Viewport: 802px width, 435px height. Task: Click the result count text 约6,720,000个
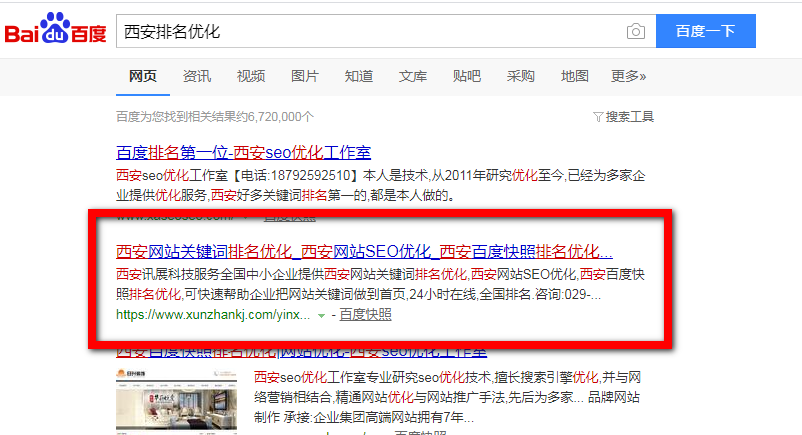click(215, 117)
